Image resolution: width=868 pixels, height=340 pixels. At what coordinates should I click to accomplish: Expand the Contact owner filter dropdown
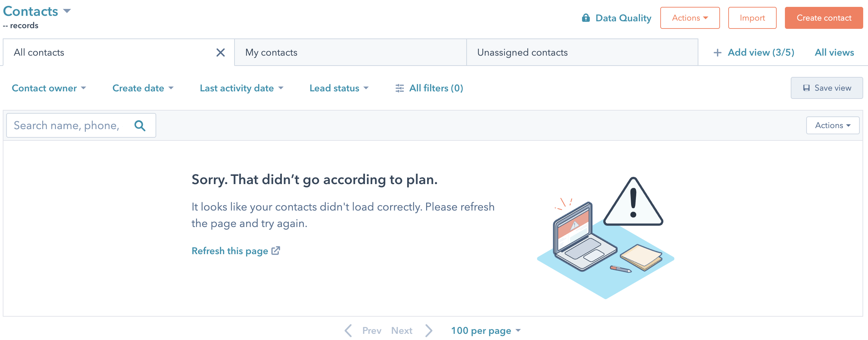[49, 88]
